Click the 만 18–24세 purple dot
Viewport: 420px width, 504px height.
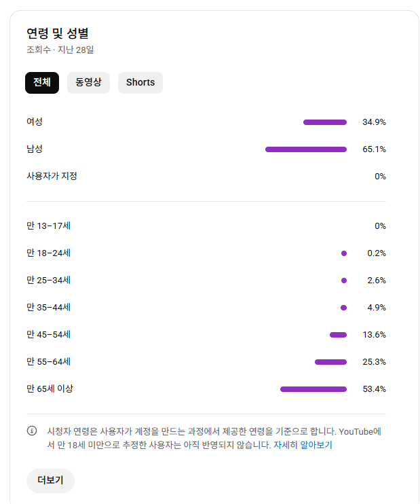pyautogui.click(x=344, y=253)
